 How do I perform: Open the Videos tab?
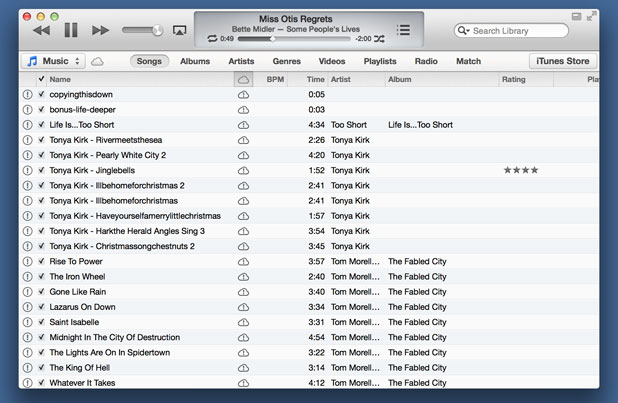click(x=332, y=61)
